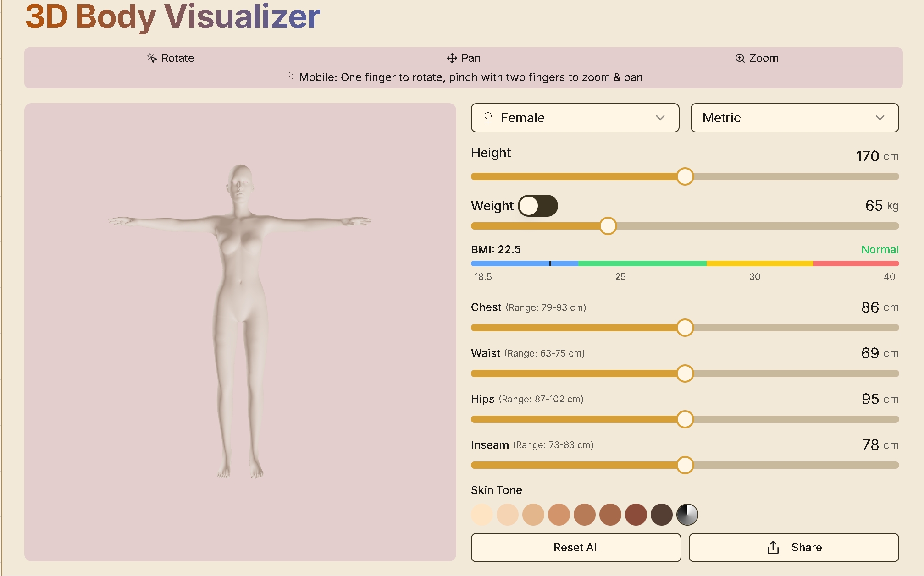The image size is (924, 576).
Task: Click the Weight slider handle
Action: [608, 226]
